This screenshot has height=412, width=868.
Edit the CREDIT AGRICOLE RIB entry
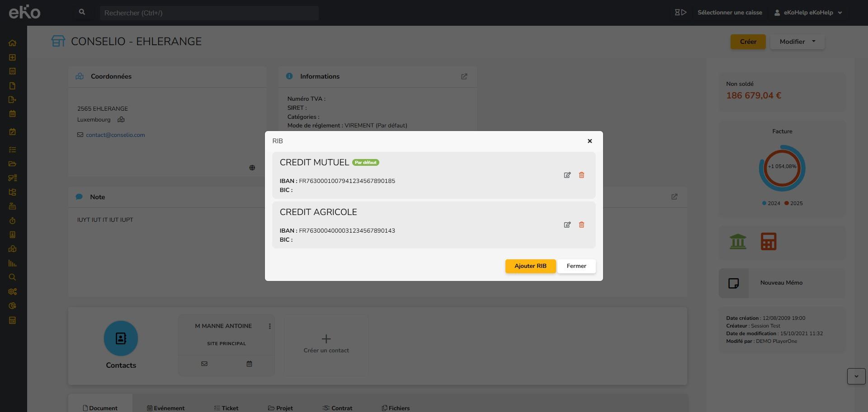(x=567, y=225)
